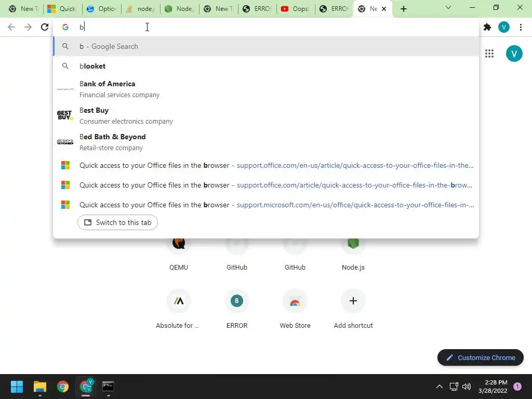Choose the Best Buy suggestion
The width and height of the screenshot is (532, 399).
(266, 115)
